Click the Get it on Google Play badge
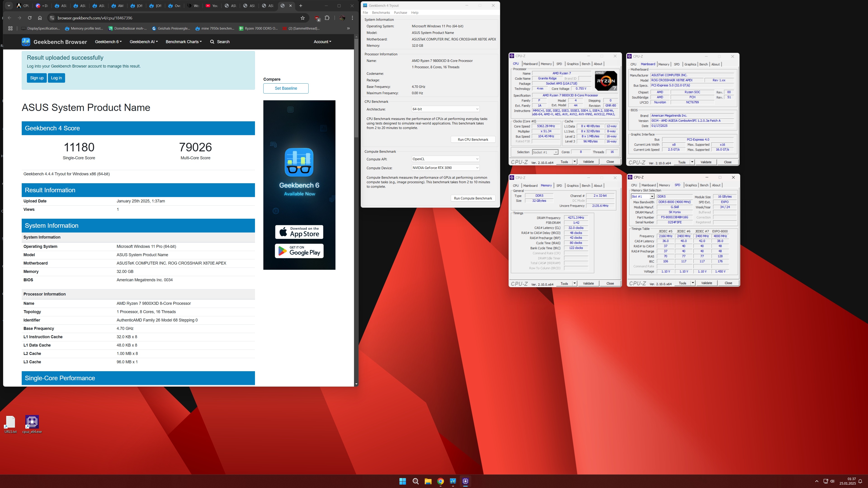The width and height of the screenshot is (868, 488). [299, 251]
